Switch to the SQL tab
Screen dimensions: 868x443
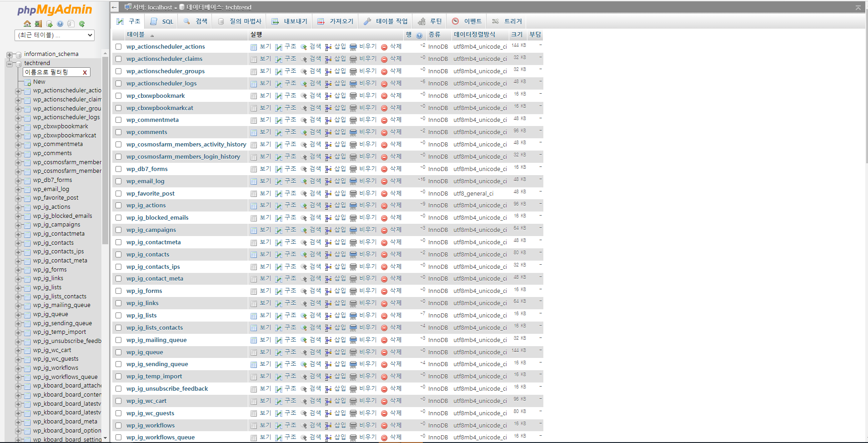162,21
